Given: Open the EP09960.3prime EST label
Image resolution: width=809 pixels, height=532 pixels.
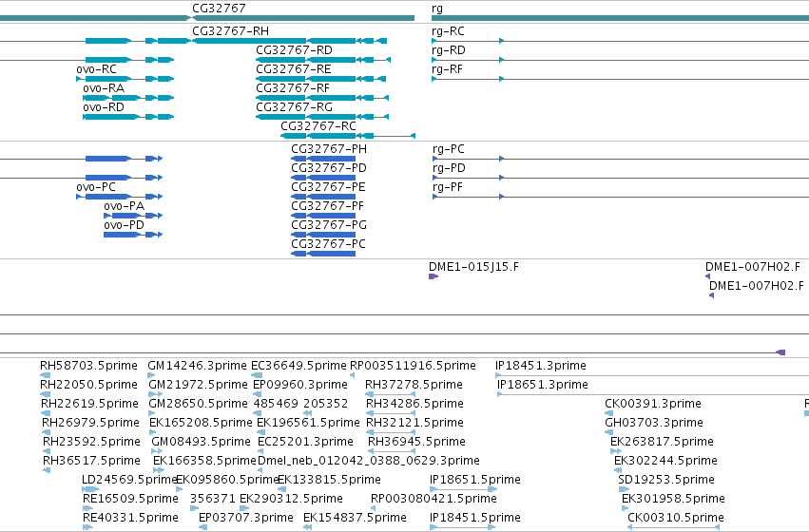Looking at the screenshot, I should tap(300, 385).
